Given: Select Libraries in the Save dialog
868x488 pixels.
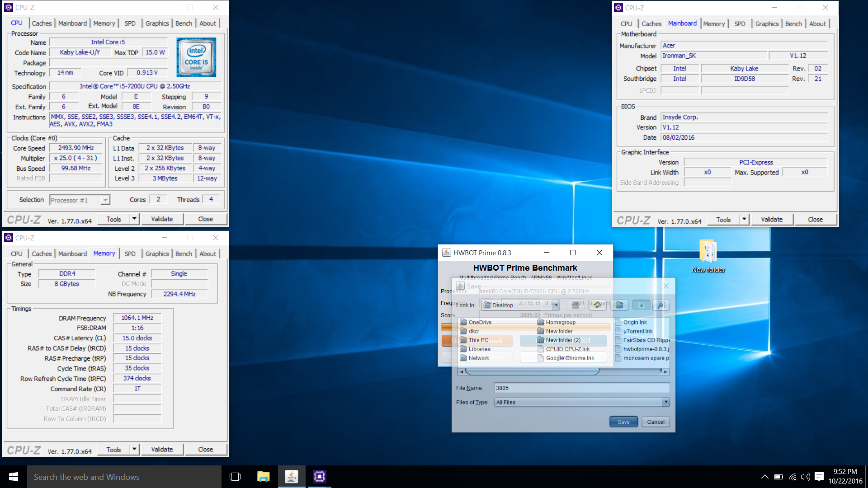Looking at the screenshot, I should (475, 349).
